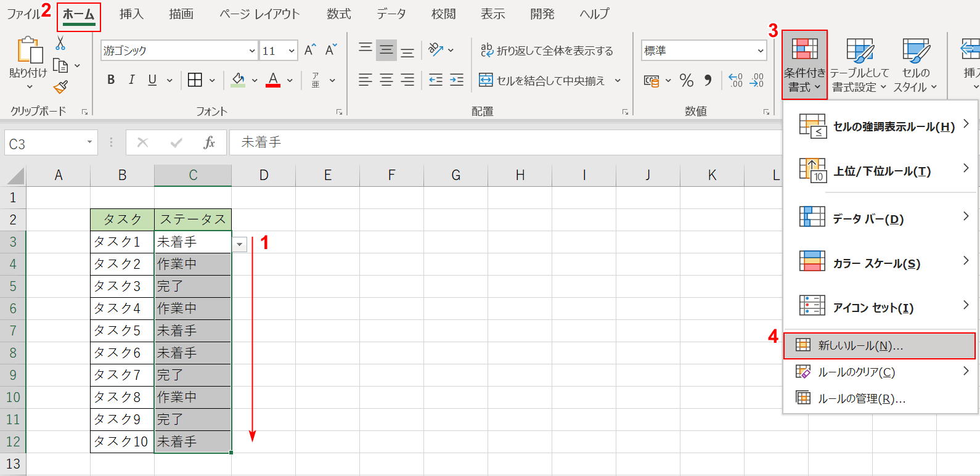Open the 游ゴシック font name dropdown
This screenshot has width=980, height=476.
(x=252, y=51)
